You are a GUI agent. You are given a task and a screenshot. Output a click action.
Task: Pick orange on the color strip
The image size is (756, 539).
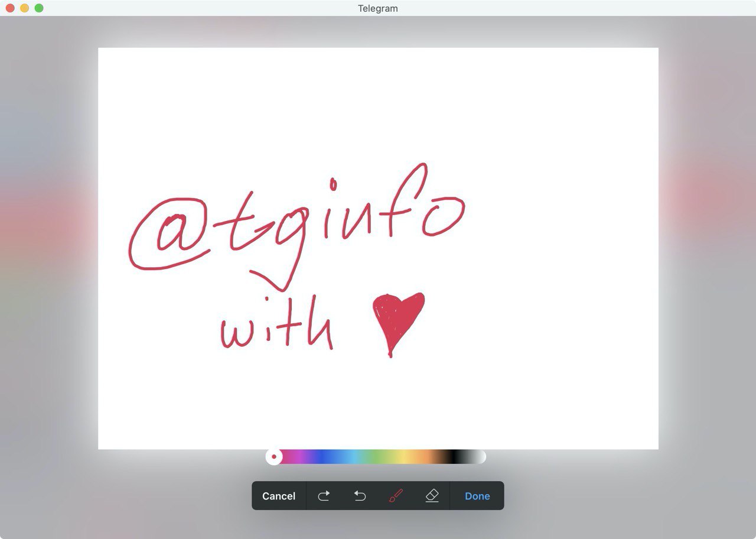[426, 456]
